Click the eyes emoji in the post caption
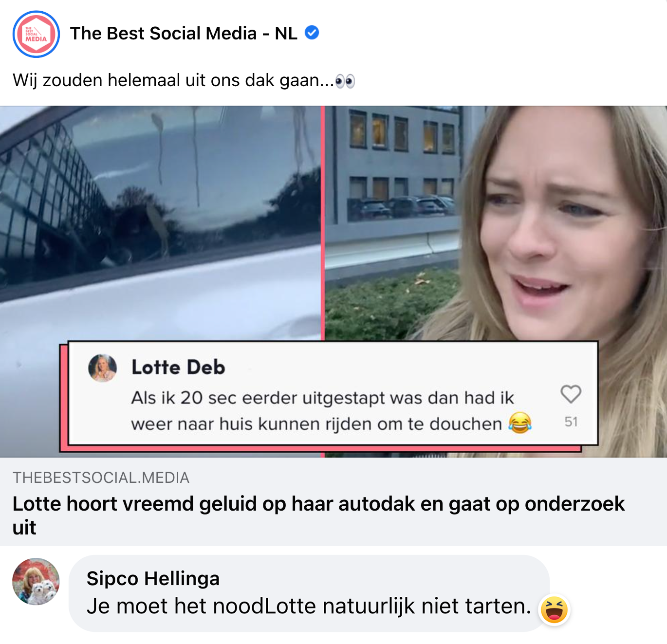 pyautogui.click(x=345, y=81)
